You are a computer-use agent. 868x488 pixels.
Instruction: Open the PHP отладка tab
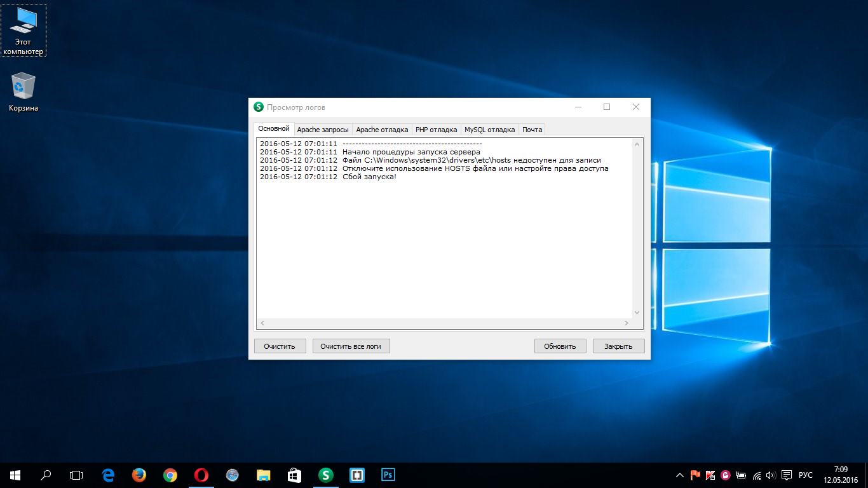(x=436, y=130)
